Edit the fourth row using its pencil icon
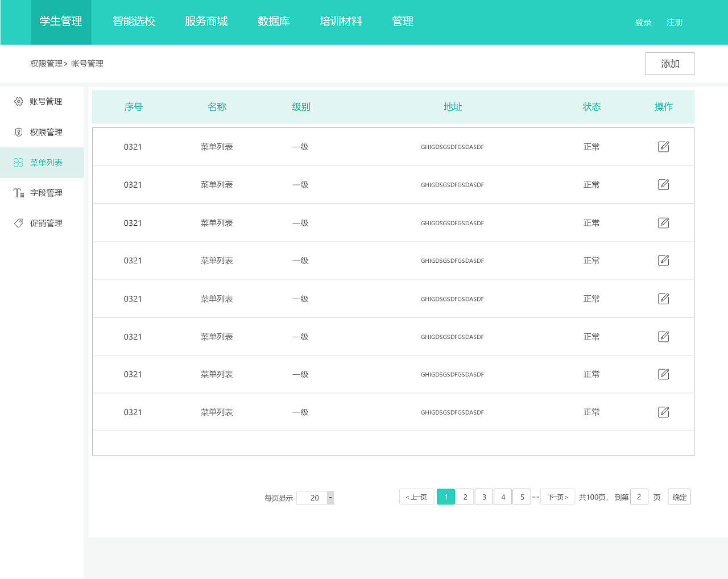Screen dimensions: 728x579 (x=664, y=260)
